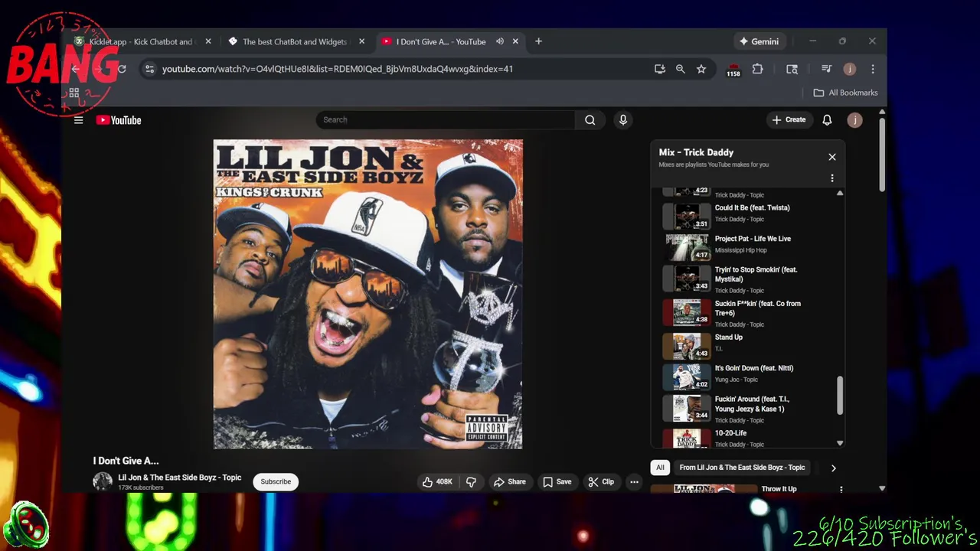Open Suckin F**kin' (feat. Co from Tre+6) thumbnail

click(687, 312)
